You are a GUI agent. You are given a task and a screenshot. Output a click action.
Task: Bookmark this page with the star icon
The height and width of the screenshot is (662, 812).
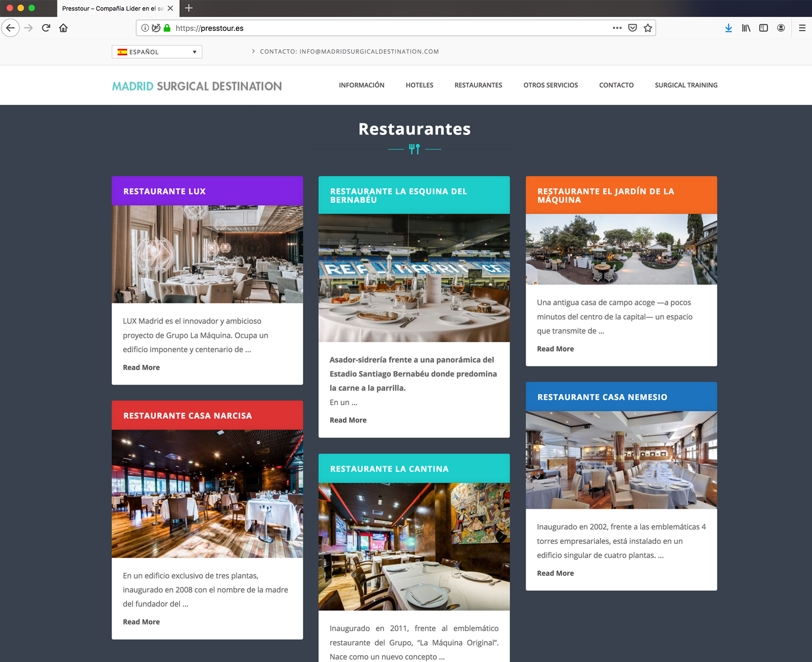click(x=647, y=28)
